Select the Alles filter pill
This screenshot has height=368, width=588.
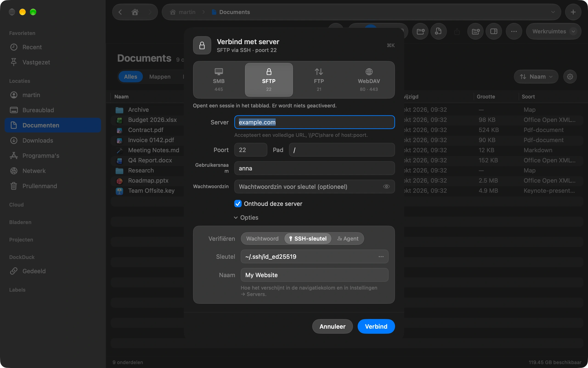(130, 77)
